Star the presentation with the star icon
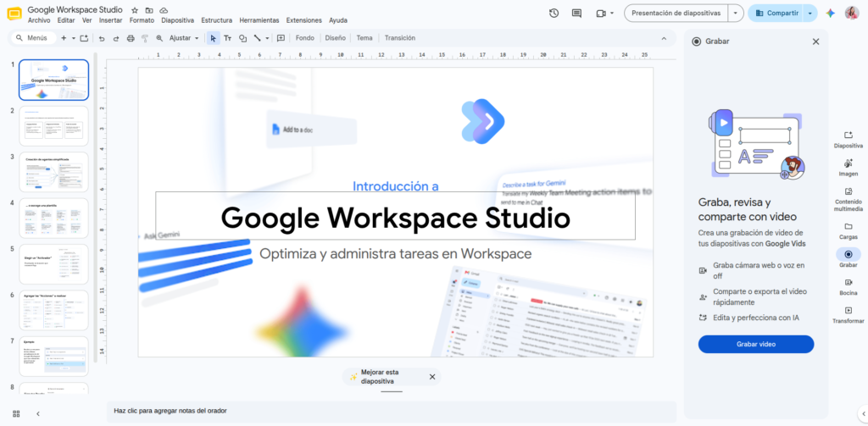Image resolution: width=868 pixels, height=426 pixels. tap(135, 10)
